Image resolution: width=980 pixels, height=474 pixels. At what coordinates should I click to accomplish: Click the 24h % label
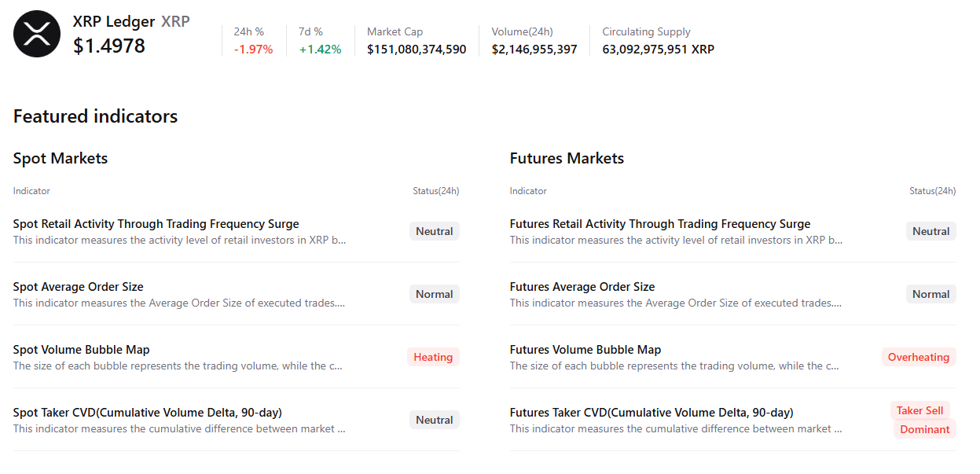coord(249,32)
